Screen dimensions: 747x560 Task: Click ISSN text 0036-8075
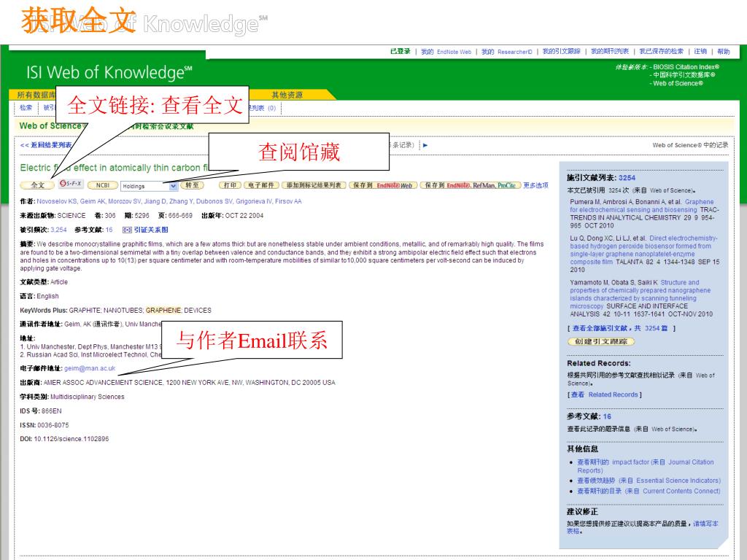(53, 425)
